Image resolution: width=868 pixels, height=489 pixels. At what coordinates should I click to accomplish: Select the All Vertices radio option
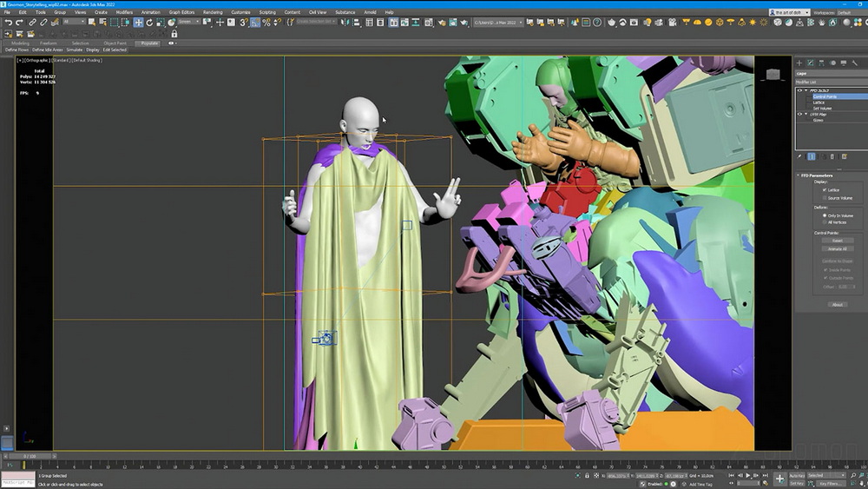click(825, 222)
